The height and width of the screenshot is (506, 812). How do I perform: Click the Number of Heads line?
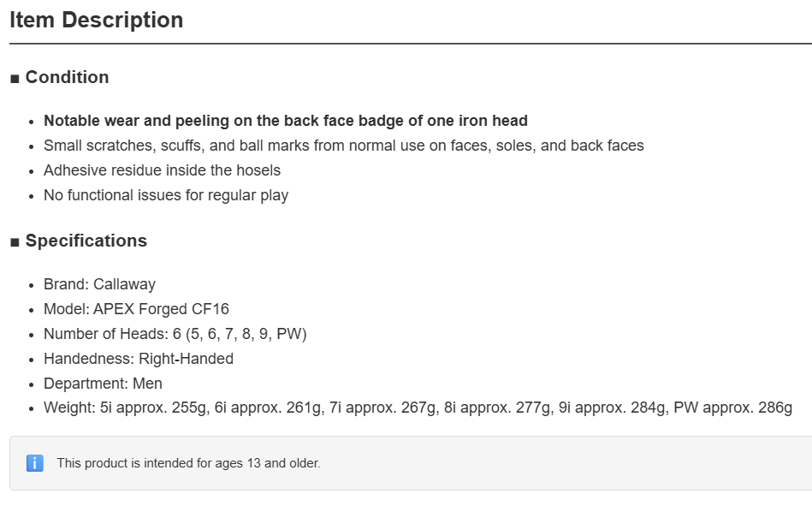pyautogui.click(x=175, y=334)
